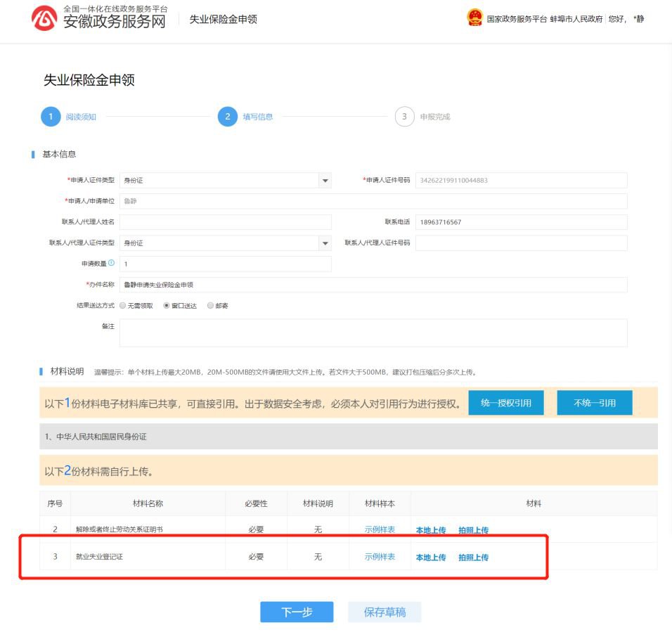
Task: Click the Anhui government service site logo
Action: pyautogui.click(x=44, y=18)
